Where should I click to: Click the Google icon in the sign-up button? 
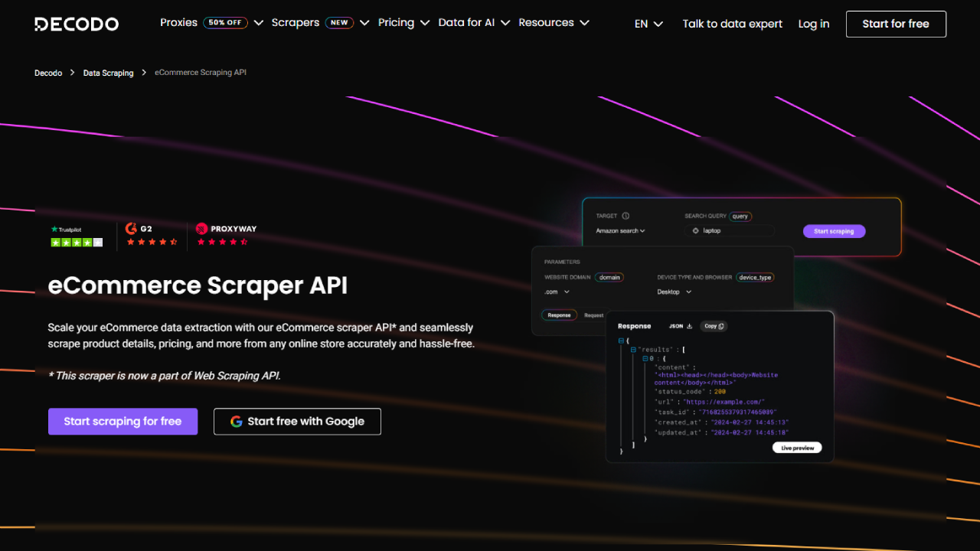point(237,421)
